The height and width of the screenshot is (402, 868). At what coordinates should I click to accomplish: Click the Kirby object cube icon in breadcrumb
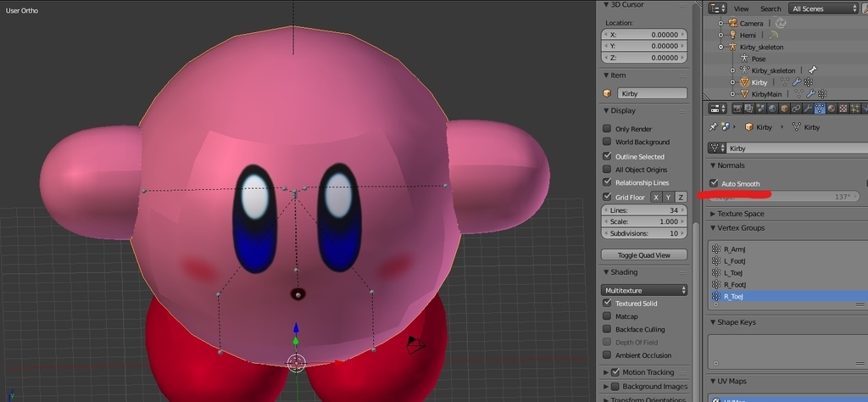[749, 127]
